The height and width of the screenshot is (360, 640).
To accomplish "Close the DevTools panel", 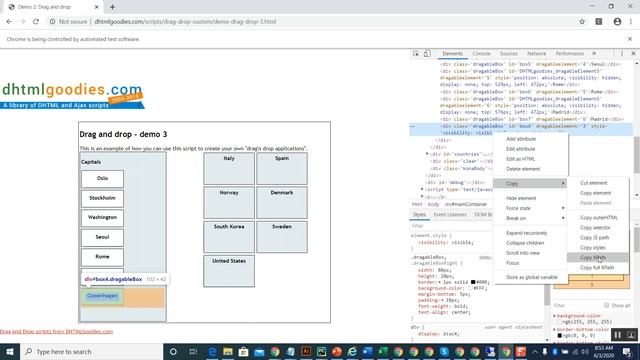I will (x=633, y=53).
